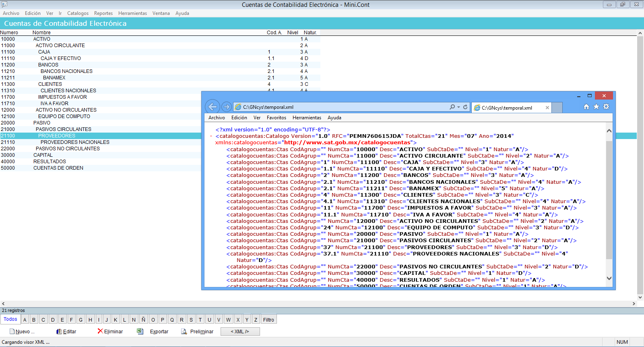Filter accounts by letter Z
The width and height of the screenshot is (644, 347).
256,320
